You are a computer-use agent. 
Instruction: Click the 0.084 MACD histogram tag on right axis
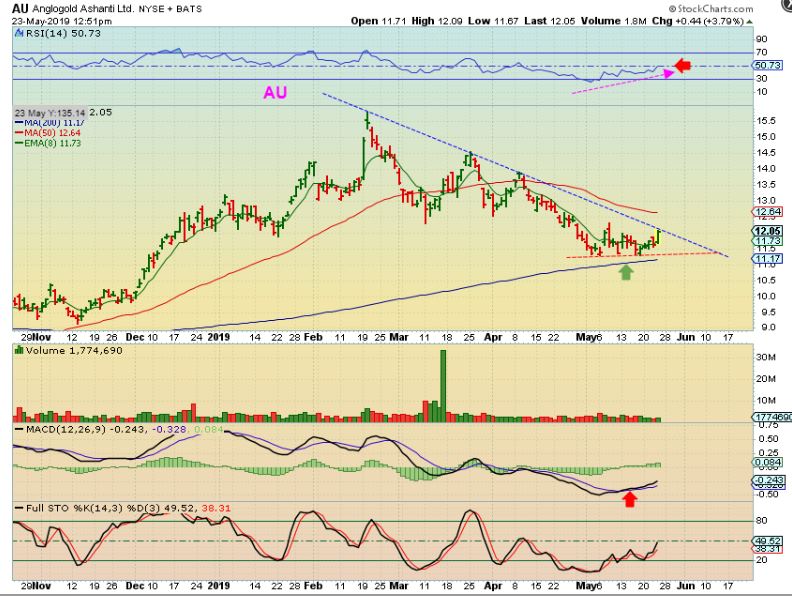coord(768,462)
